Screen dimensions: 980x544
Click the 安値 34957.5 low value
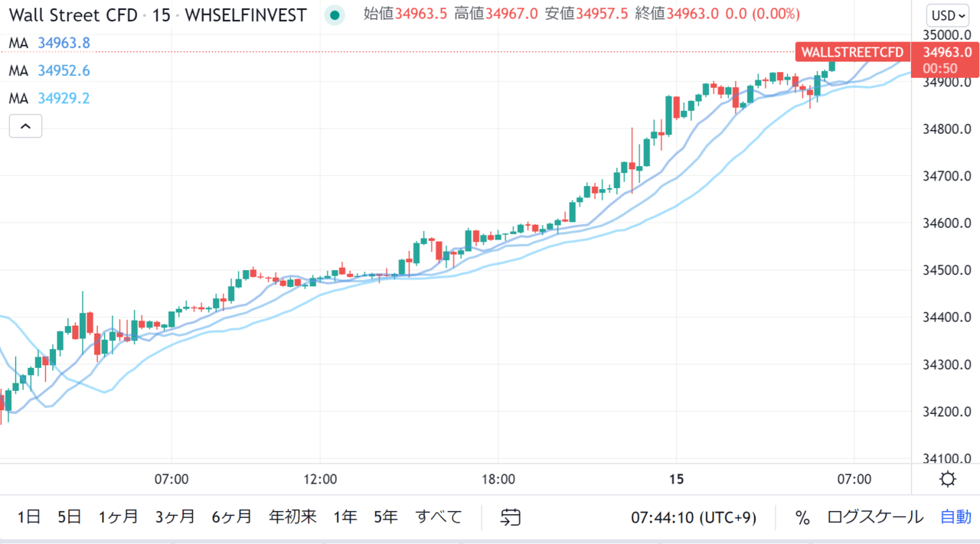click(587, 15)
